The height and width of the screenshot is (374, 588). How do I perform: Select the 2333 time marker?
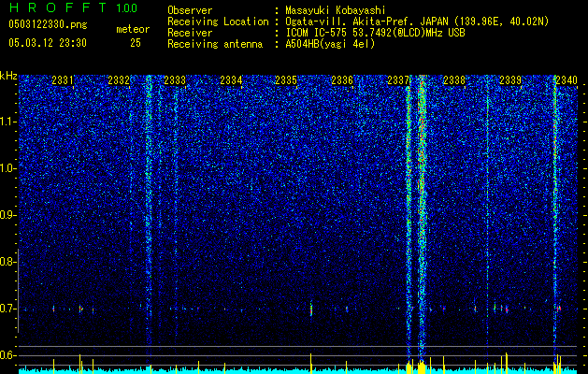175,80
